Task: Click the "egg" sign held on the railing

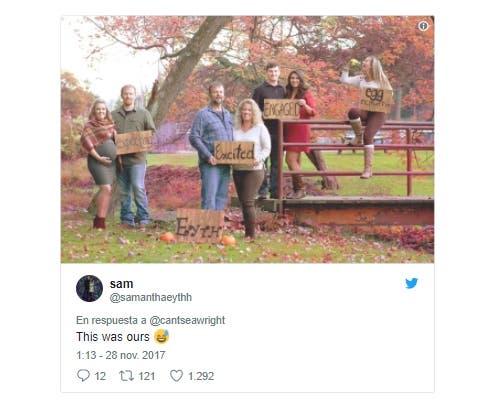Action: (x=376, y=100)
